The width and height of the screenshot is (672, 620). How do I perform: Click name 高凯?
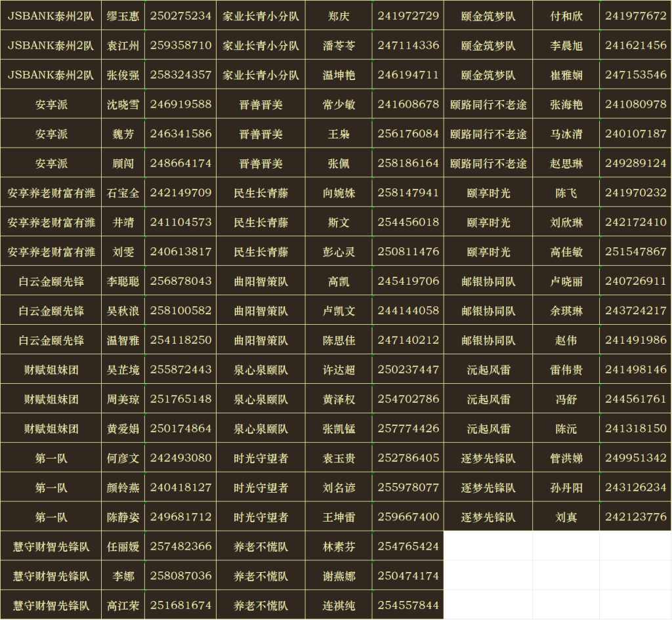(339, 281)
